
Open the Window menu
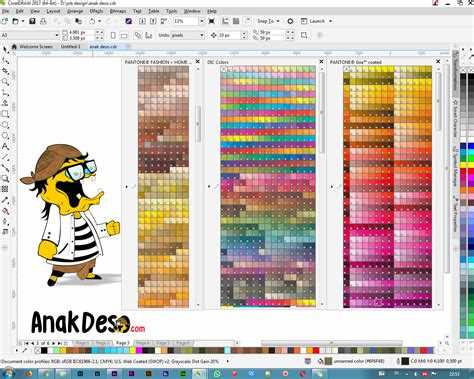pos(192,11)
